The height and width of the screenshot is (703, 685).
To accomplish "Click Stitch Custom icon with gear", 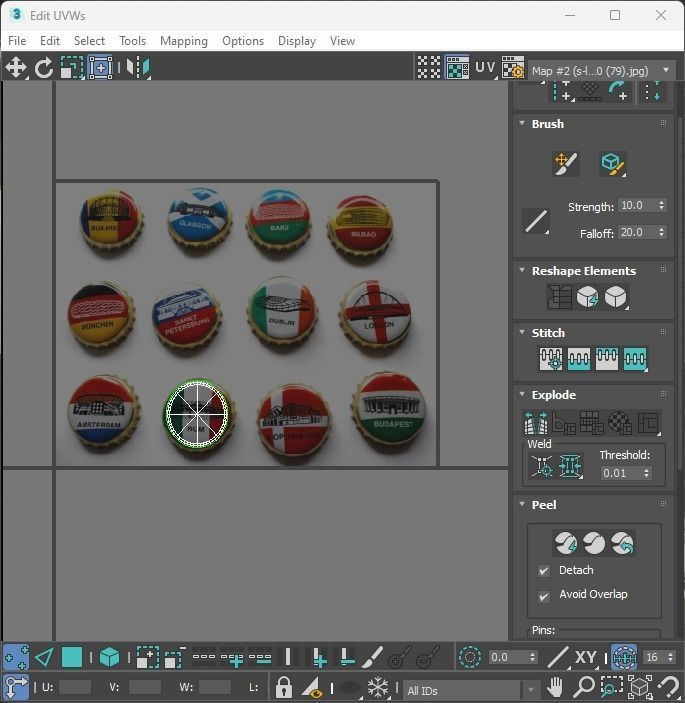I will [551, 359].
